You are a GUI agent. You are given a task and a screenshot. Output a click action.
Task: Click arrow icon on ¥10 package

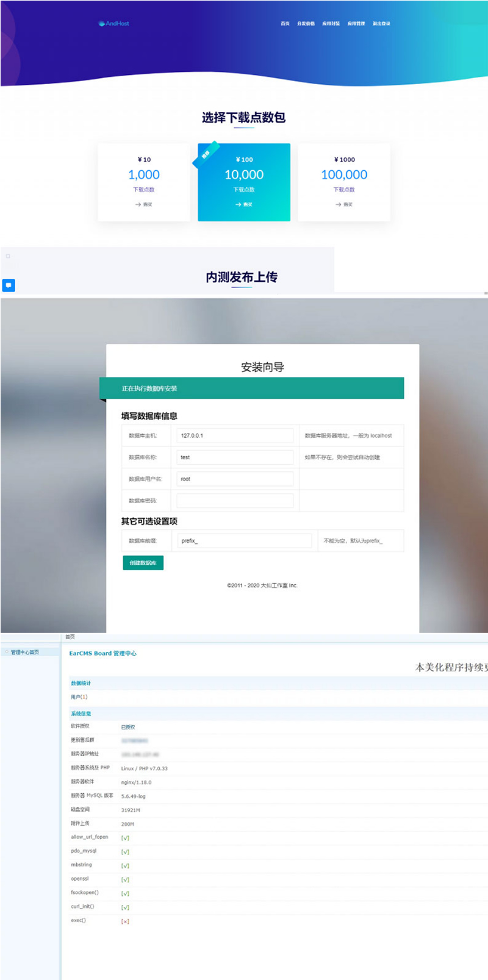click(x=138, y=205)
